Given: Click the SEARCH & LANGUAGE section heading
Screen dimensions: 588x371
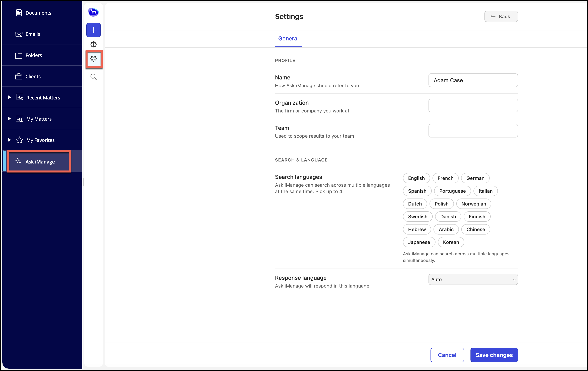Looking at the screenshot, I should [x=301, y=160].
